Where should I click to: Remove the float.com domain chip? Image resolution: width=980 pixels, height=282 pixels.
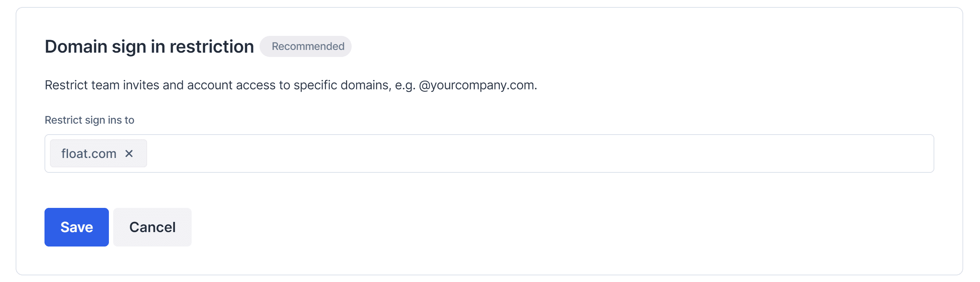pyautogui.click(x=129, y=154)
